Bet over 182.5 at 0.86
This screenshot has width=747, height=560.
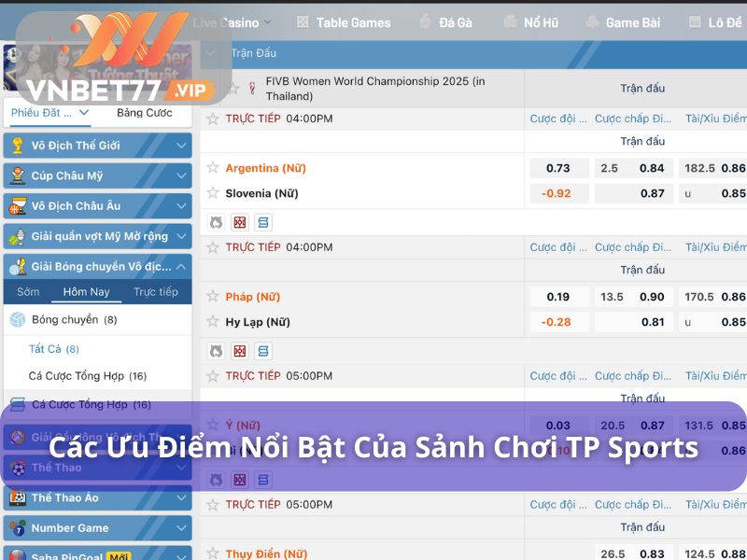tap(712, 168)
